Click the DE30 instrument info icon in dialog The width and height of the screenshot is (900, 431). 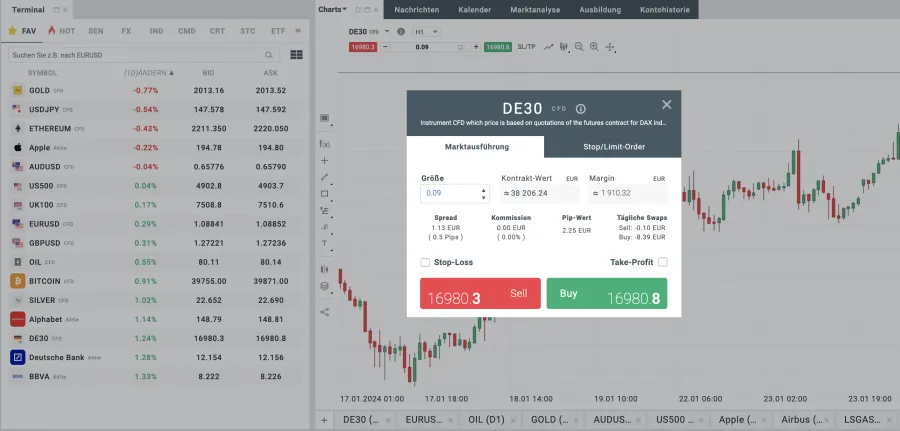tap(580, 109)
